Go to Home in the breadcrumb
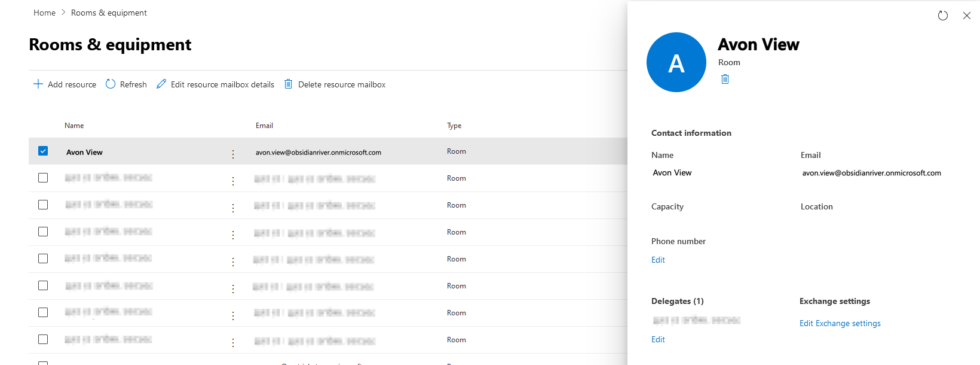The height and width of the screenshot is (365, 980). 44,13
